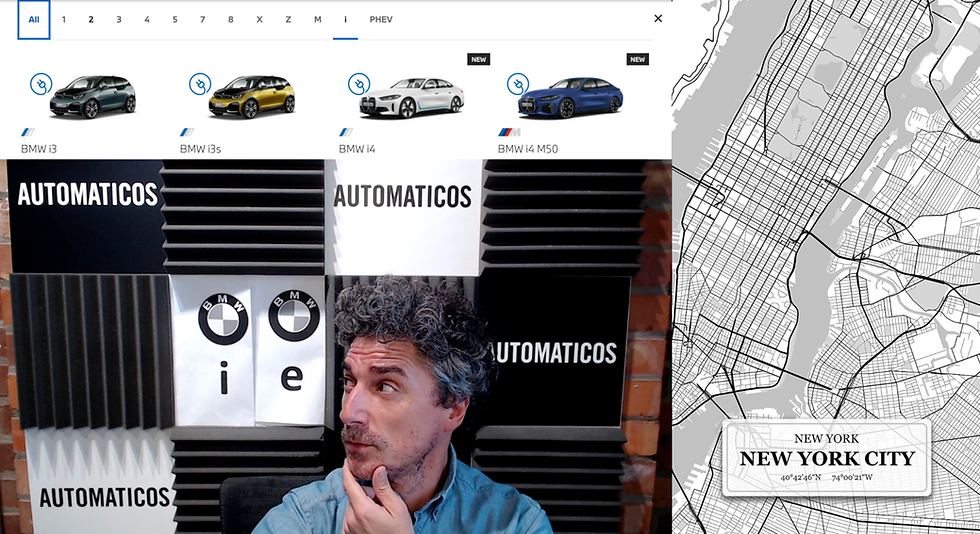
Task: Switch to the X models tab
Action: [259, 19]
